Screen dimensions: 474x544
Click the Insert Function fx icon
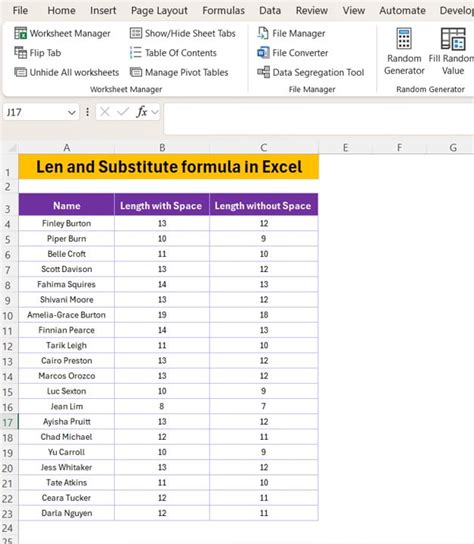142,112
